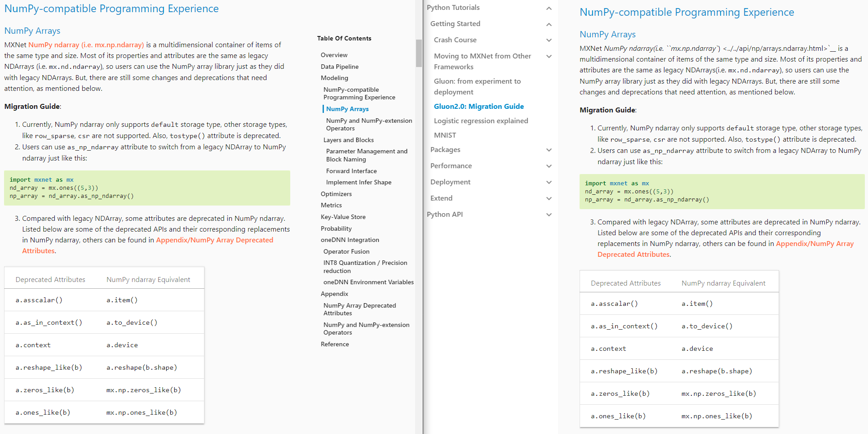Viewport: 868px width, 434px height.
Task: Click mx.np.zeros_like(b) cell in left table
Action: [143, 390]
